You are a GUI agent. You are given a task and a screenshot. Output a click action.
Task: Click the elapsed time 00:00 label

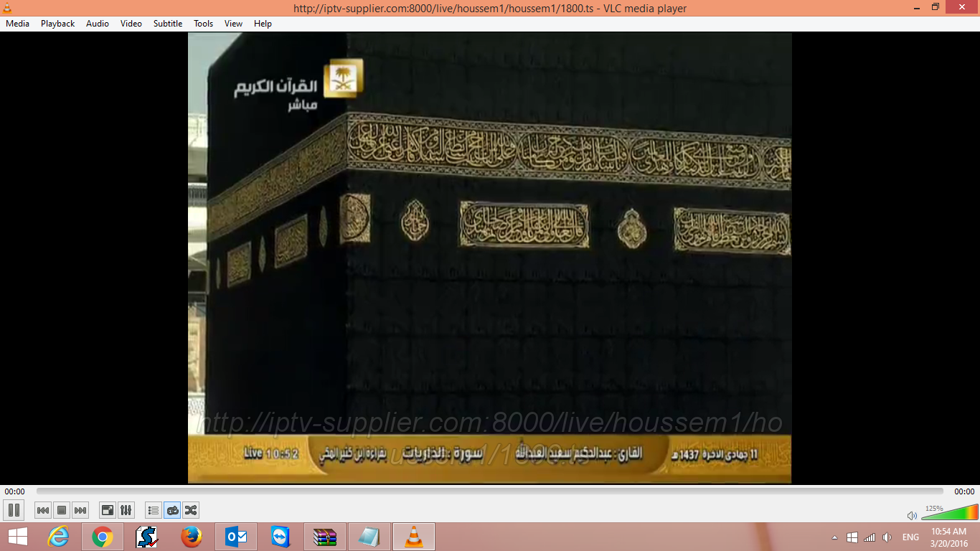14,491
